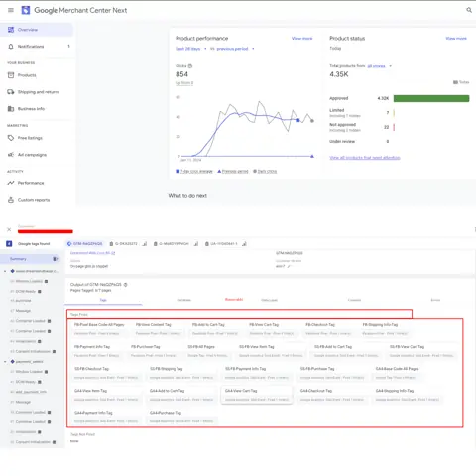Click the green Approved products bar

[x=431, y=98]
